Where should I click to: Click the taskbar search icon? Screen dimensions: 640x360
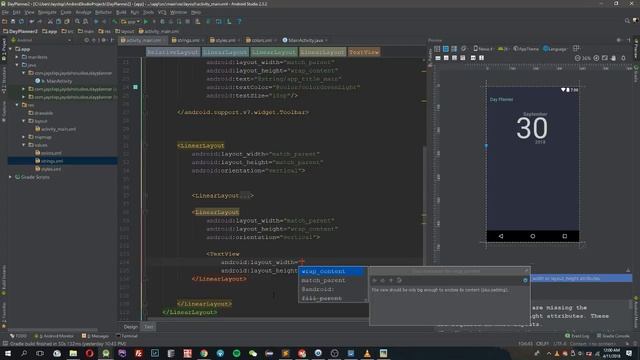24,353
